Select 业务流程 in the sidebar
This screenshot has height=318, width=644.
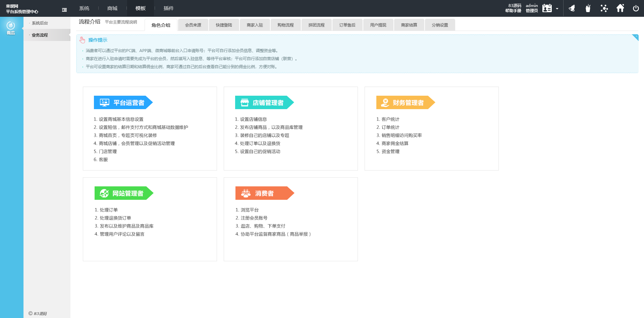[x=47, y=35]
